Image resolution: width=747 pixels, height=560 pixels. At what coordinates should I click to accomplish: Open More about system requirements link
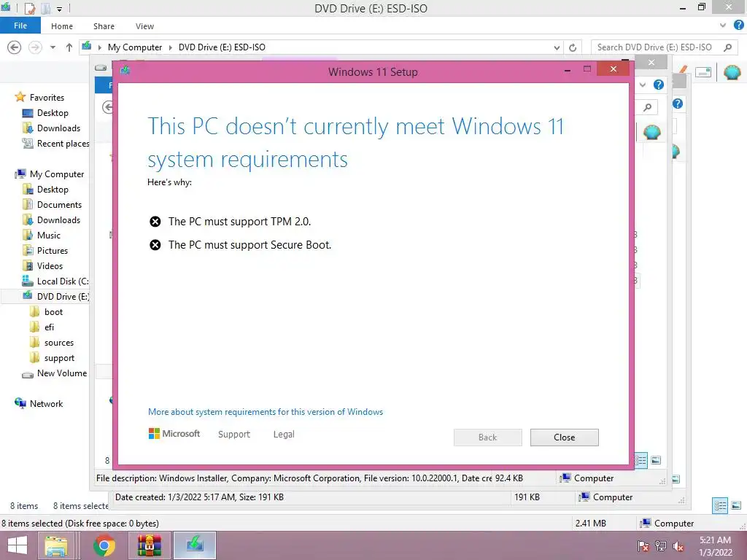(266, 412)
